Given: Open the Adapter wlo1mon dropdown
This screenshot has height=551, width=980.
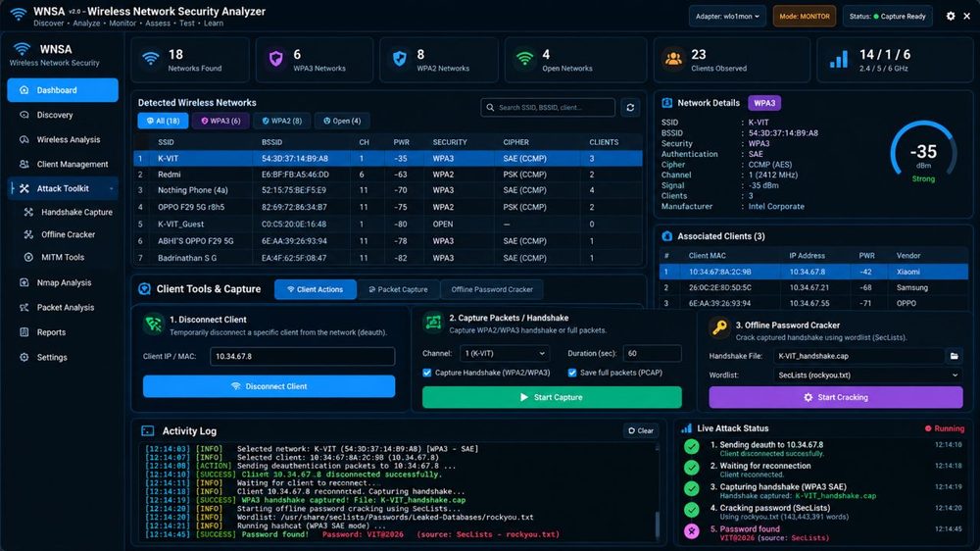Looking at the screenshot, I should 727,17.
